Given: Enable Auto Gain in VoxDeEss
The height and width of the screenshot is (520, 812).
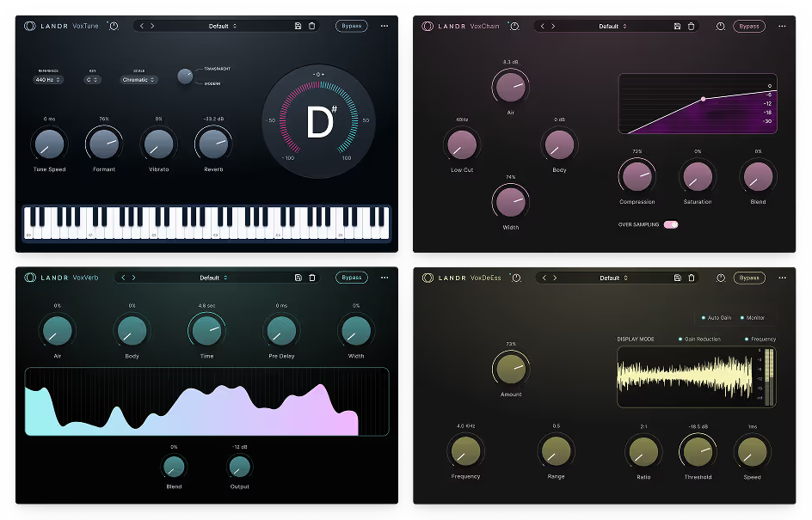Looking at the screenshot, I should [703, 318].
